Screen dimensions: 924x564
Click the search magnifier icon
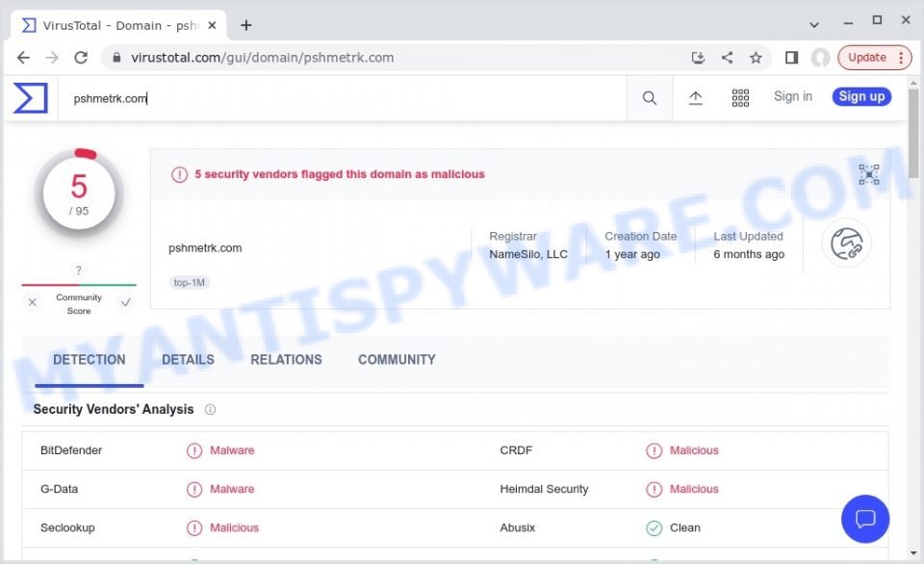point(650,98)
